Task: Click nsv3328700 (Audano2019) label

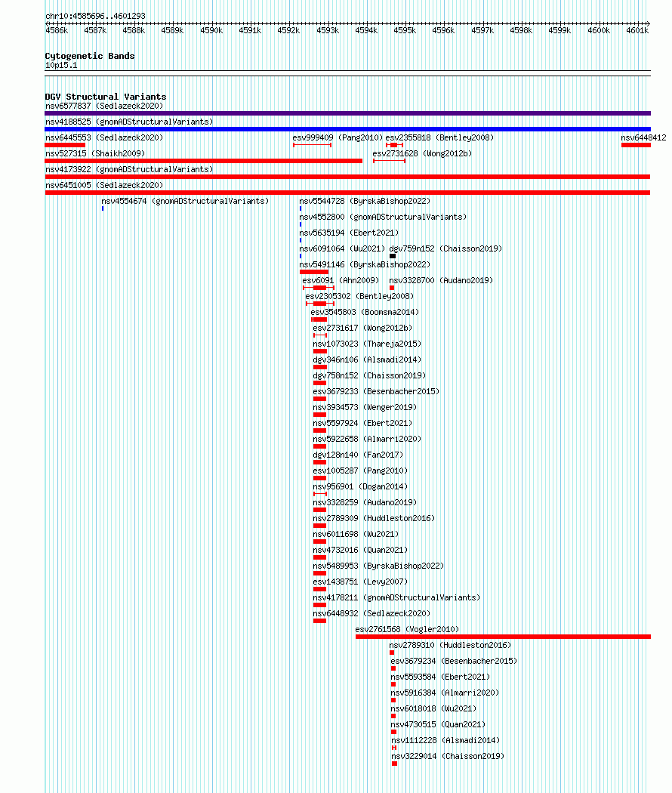Action: tap(441, 280)
